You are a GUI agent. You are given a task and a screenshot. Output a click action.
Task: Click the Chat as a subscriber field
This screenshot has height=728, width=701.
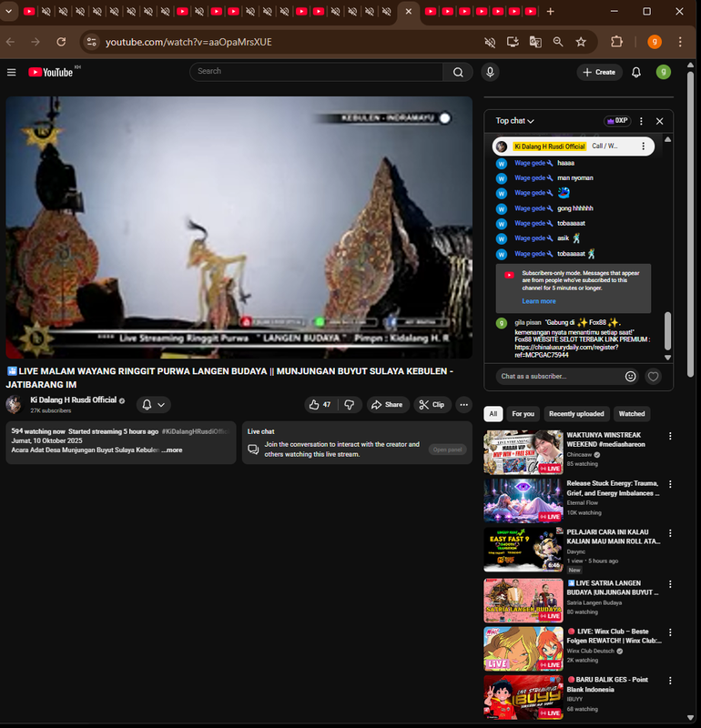coord(557,376)
